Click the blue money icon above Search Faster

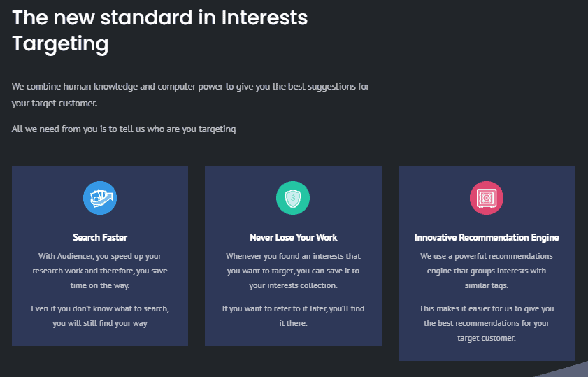coord(100,198)
